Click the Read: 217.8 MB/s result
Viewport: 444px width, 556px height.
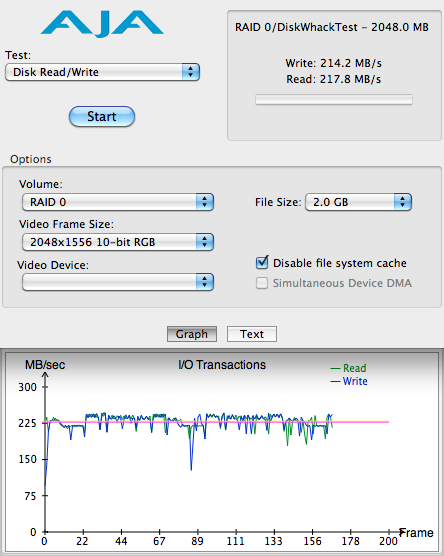(333, 79)
